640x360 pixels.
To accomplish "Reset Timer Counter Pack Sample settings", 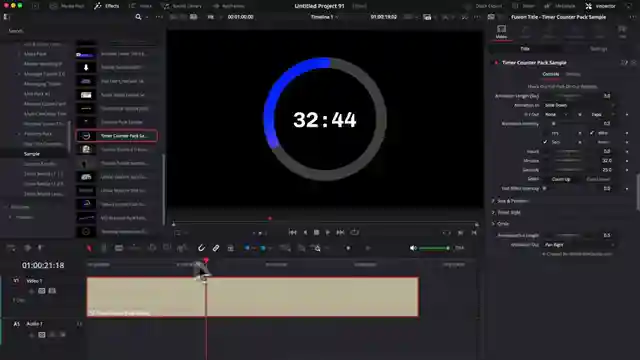I will pyautogui.click(x=633, y=63).
